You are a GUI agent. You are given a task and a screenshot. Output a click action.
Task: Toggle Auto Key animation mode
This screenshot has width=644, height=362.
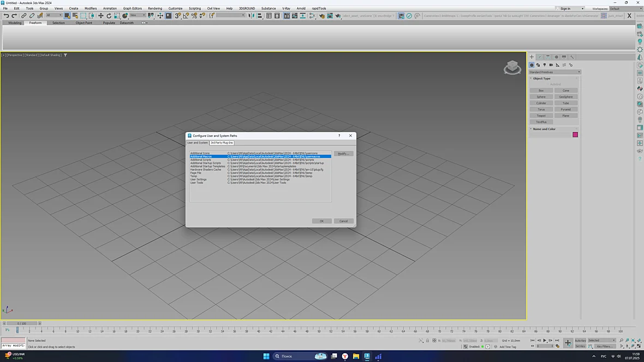coord(580,340)
